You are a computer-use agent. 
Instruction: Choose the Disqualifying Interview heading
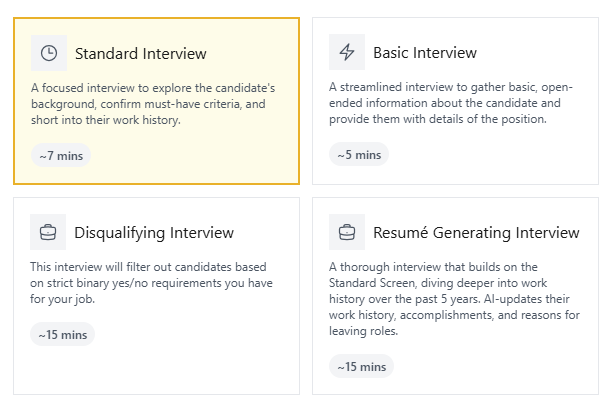[154, 233]
